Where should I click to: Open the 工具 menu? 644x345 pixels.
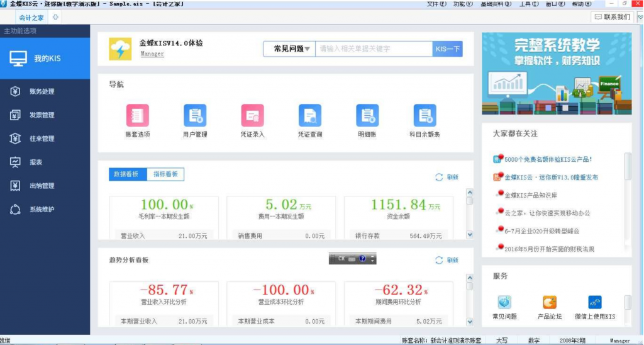pyautogui.click(x=529, y=4)
